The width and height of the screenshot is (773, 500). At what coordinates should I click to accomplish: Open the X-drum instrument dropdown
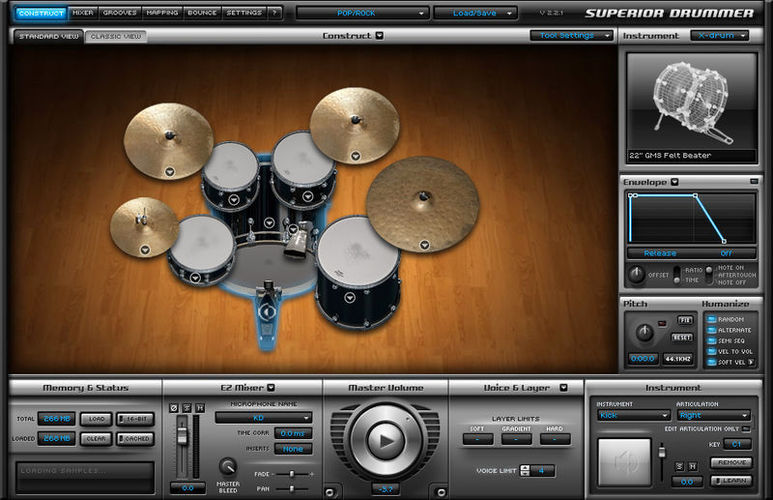[719, 36]
